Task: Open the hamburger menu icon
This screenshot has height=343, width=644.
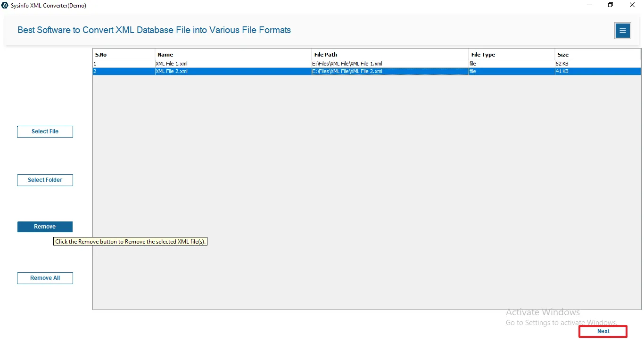Action: (x=622, y=31)
